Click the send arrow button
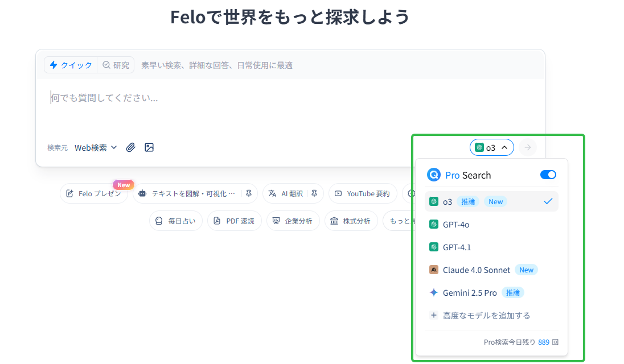 click(528, 147)
